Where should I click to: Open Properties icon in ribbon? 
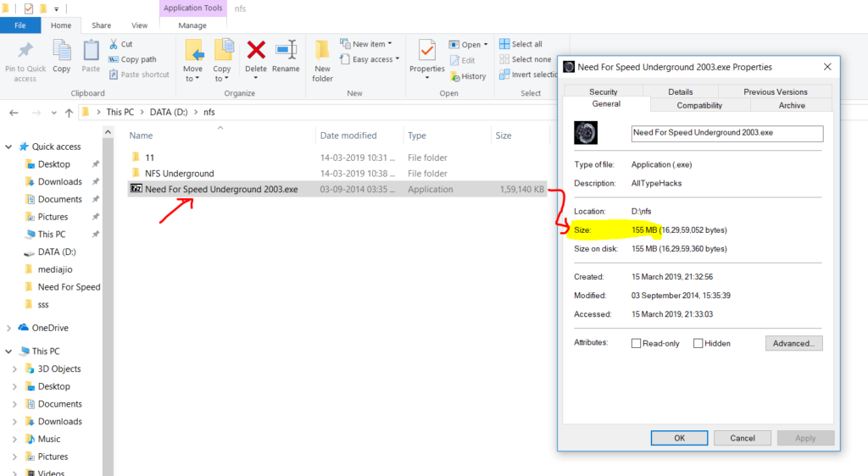click(426, 53)
